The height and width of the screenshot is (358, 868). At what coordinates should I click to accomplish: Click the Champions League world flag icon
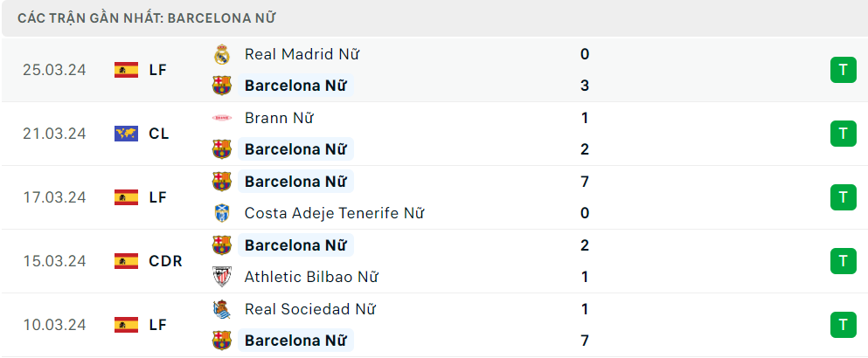126,134
